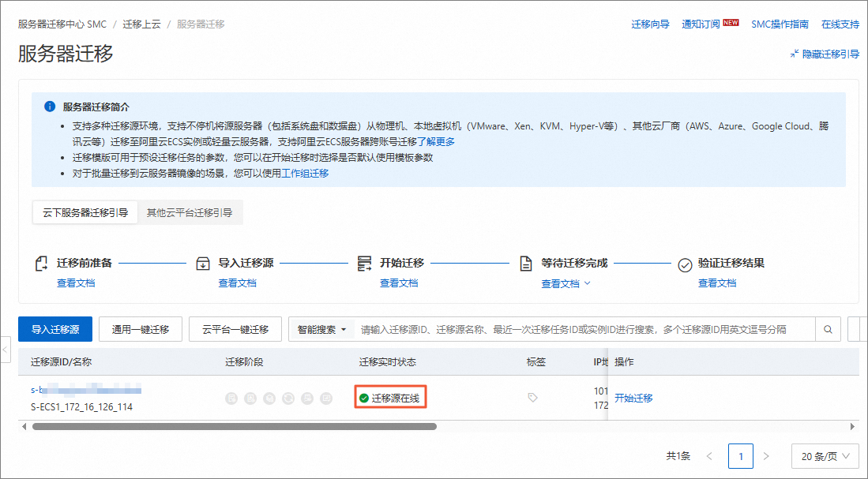Click the 迁移阶段 column header
The width and height of the screenshot is (868, 479).
[244, 361]
